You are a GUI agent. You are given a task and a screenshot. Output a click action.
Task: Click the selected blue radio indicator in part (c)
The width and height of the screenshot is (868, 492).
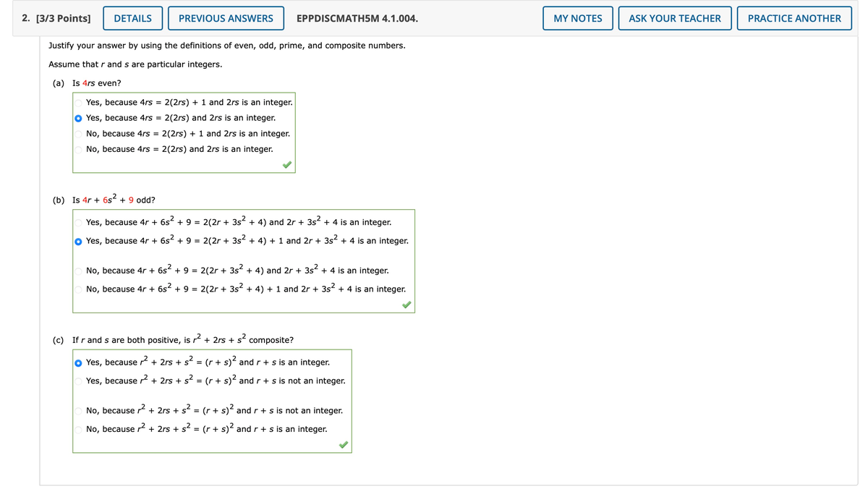77,362
